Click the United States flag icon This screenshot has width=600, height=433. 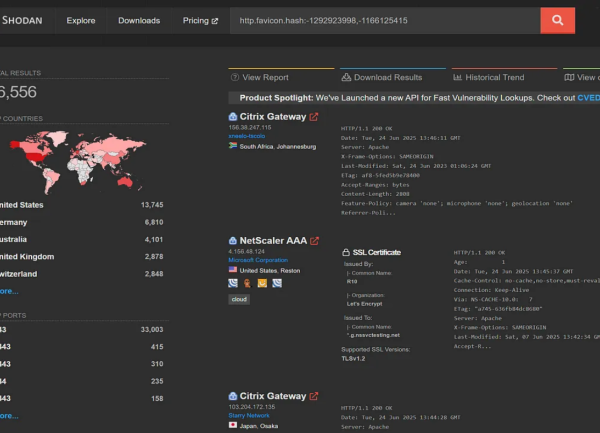point(233,269)
